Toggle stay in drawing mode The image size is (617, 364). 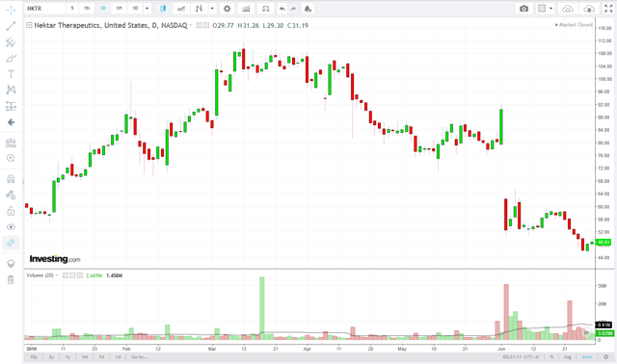click(11, 195)
